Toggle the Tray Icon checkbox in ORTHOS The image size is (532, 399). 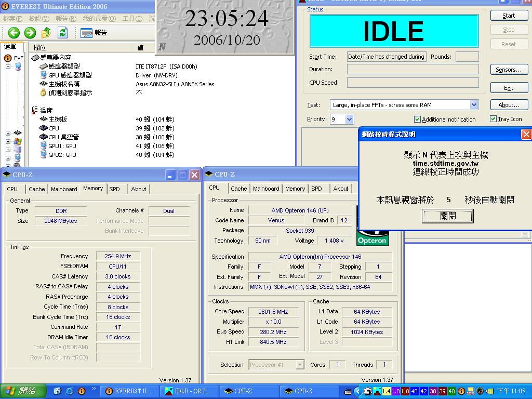click(494, 119)
